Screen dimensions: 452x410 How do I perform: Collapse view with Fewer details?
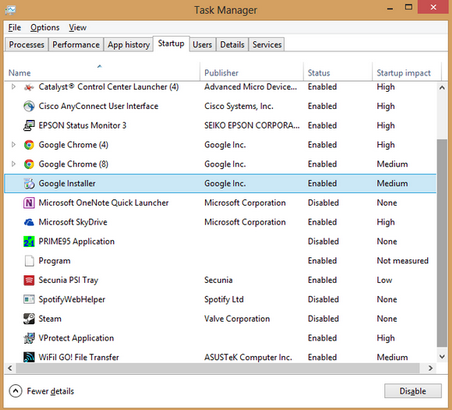point(41,391)
